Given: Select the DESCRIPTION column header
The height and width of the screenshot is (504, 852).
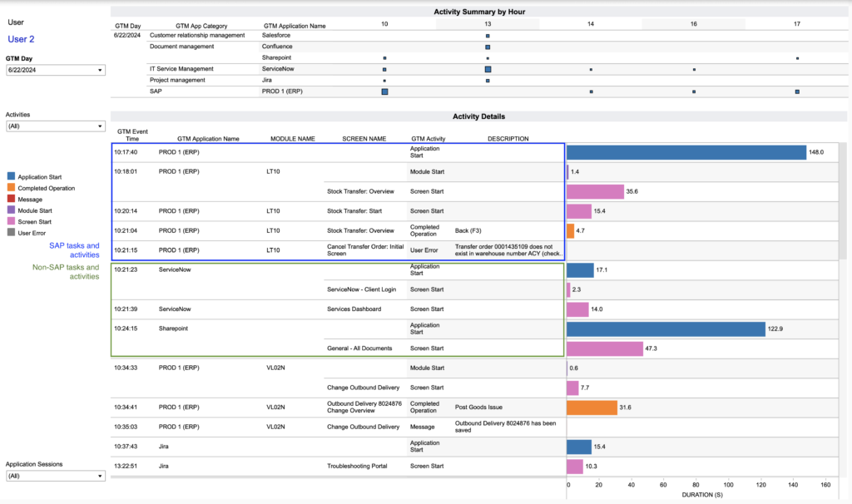Looking at the screenshot, I should tap(508, 139).
